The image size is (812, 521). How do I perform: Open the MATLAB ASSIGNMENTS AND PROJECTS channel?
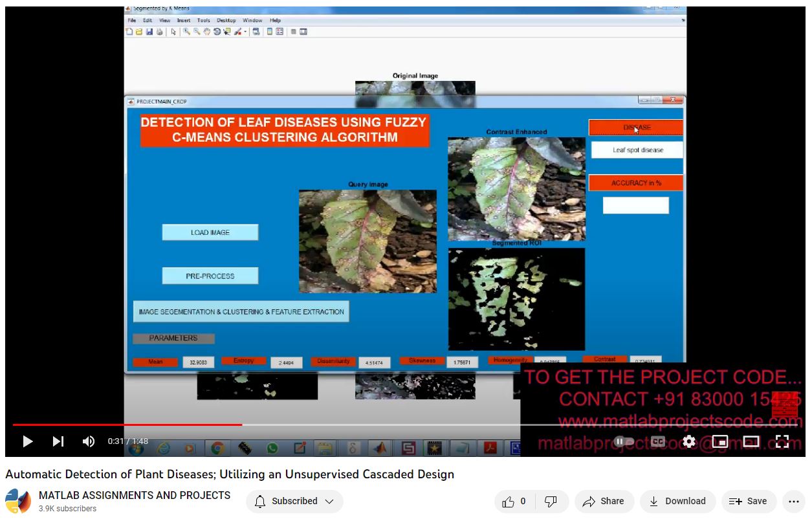(135, 495)
